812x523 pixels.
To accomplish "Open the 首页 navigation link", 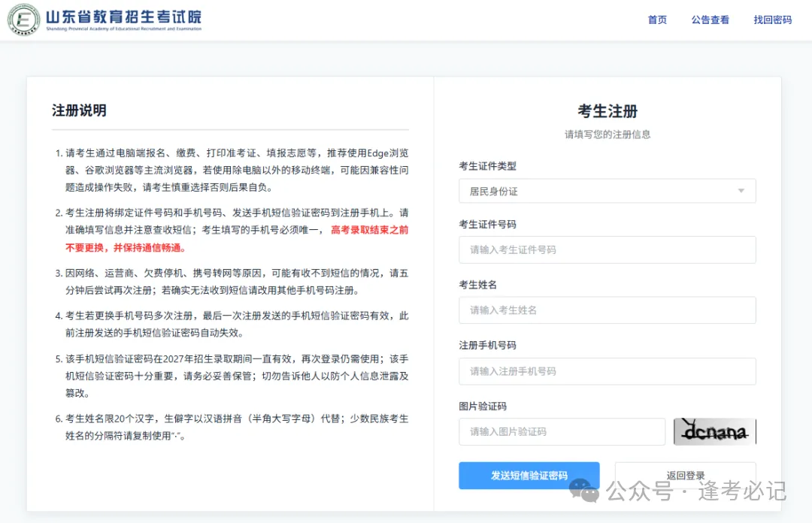I will (x=657, y=20).
